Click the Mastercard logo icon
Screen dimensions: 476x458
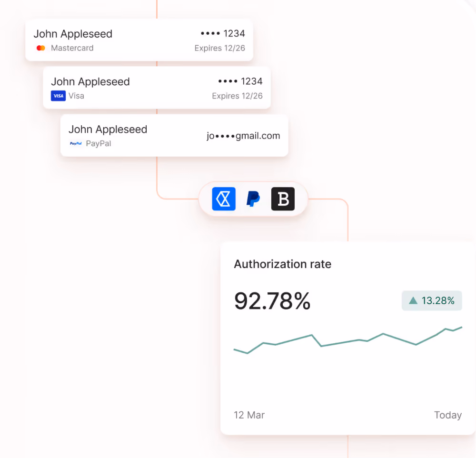[40, 48]
